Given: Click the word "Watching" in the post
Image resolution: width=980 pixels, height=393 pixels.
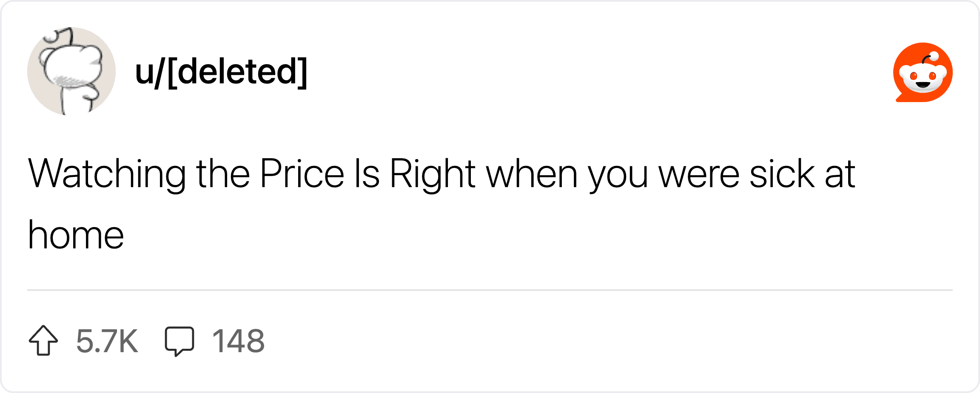Looking at the screenshot, I should [106, 174].
